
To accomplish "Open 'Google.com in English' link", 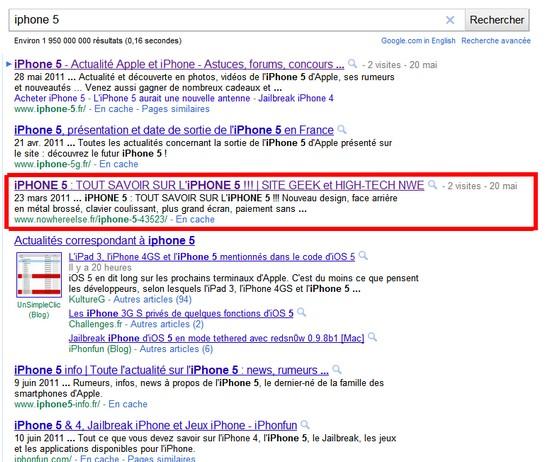I will 418,41.
